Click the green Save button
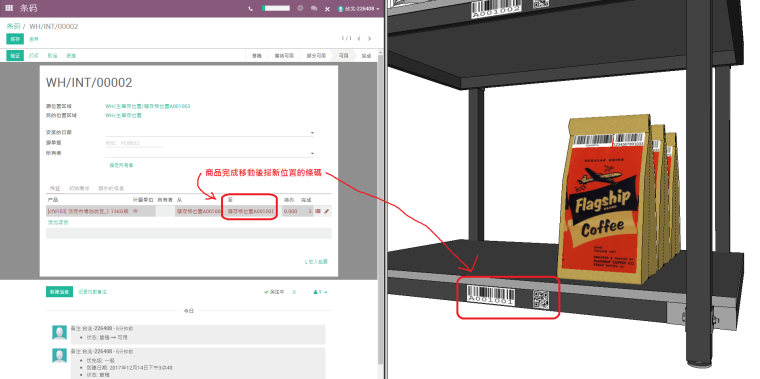The image size is (760, 379). click(x=15, y=39)
